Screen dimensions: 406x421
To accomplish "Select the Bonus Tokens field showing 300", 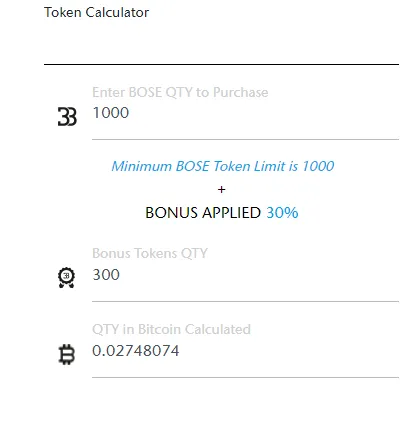I will pyautogui.click(x=245, y=275).
